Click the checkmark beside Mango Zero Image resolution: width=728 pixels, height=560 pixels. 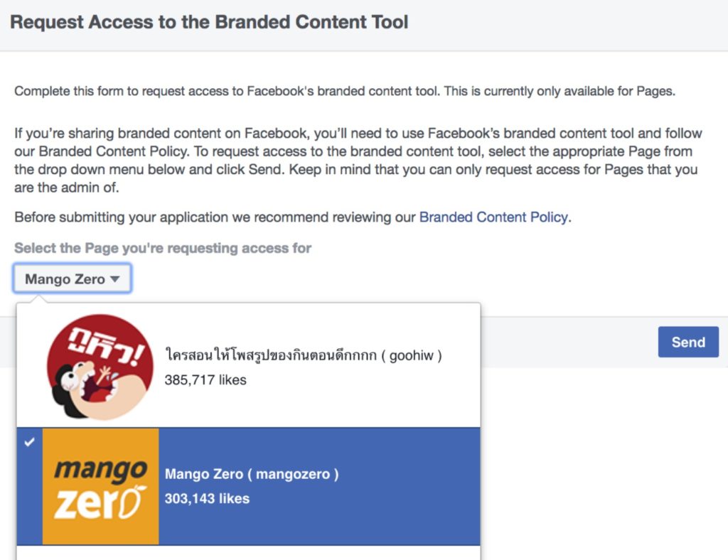28,442
